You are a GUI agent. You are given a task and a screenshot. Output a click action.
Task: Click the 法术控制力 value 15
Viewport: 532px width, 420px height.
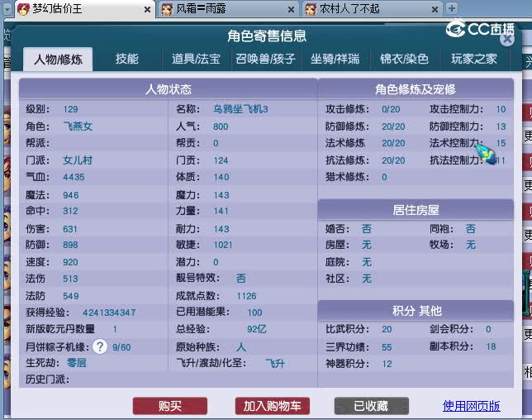pyautogui.click(x=501, y=143)
